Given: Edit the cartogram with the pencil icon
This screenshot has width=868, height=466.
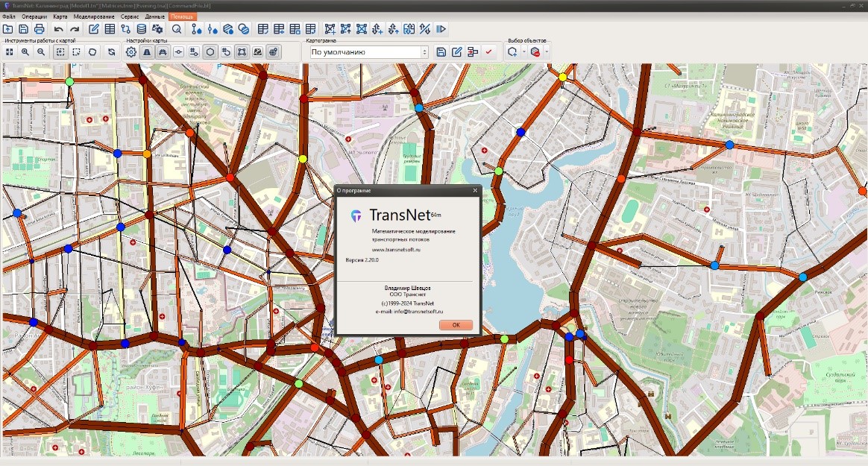Looking at the screenshot, I should coord(456,51).
